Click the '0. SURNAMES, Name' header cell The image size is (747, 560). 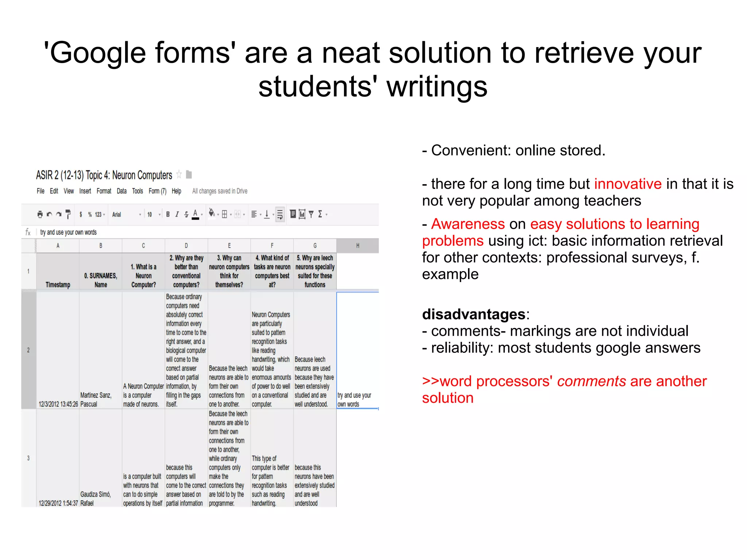tap(101, 271)
